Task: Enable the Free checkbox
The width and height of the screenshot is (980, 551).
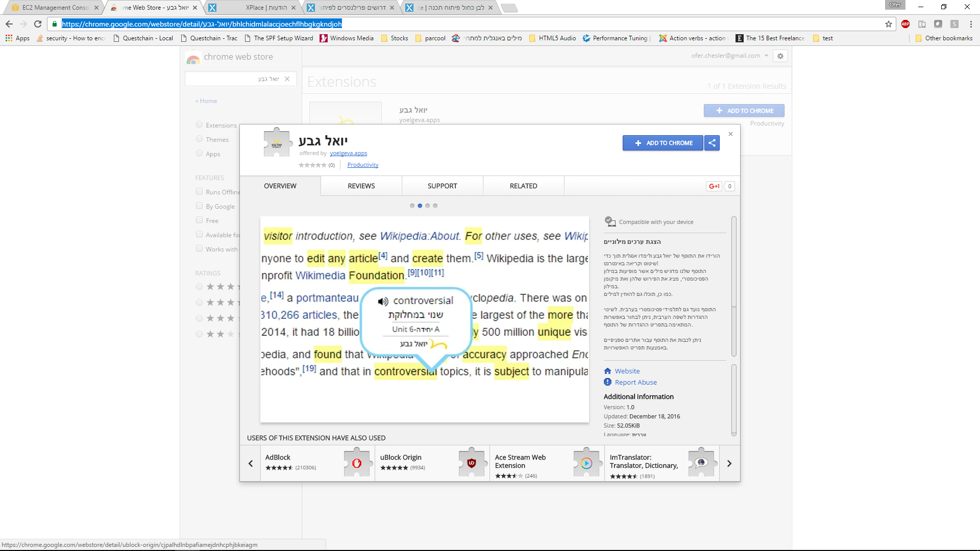Action: coord(200,220)
